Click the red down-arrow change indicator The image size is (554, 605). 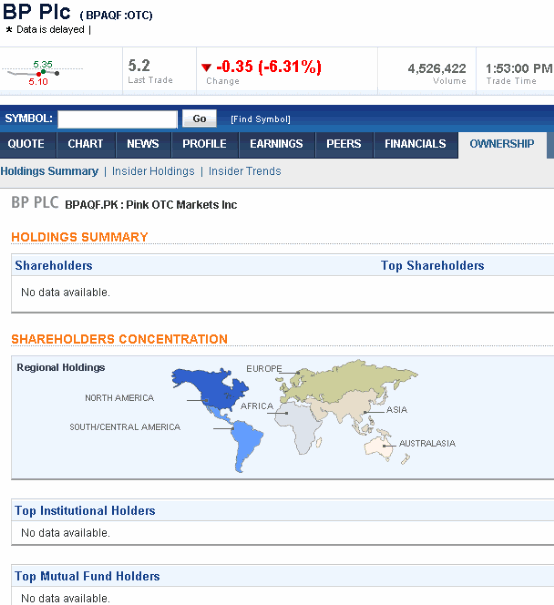point(206,68)
